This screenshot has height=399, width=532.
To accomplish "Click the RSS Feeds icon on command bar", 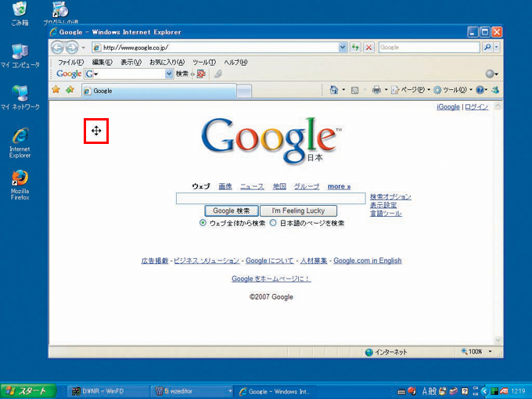I will coord(354,90).
